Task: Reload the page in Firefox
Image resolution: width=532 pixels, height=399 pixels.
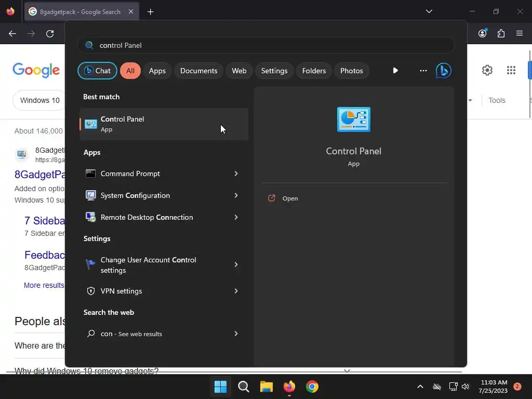Action: tap(50, 34)
